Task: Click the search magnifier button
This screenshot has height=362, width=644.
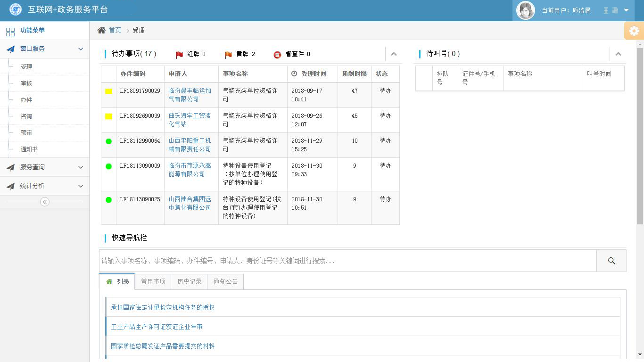Action: pyautogui.click(x=611, y=261)
